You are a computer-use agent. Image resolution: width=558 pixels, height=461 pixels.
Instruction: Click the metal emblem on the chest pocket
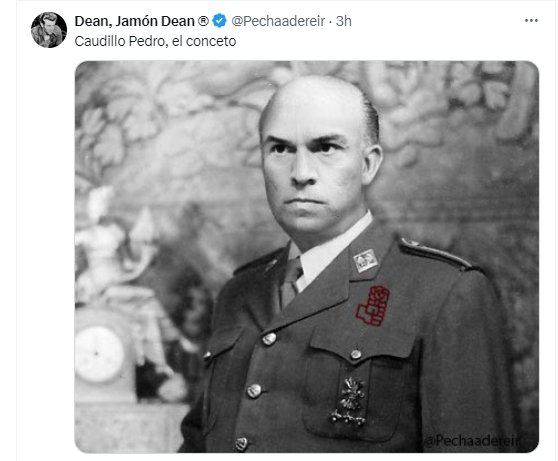349,402
